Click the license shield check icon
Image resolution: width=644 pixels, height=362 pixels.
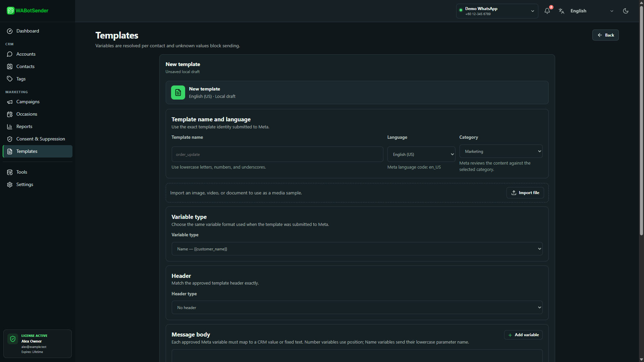[x=13, y=339]
